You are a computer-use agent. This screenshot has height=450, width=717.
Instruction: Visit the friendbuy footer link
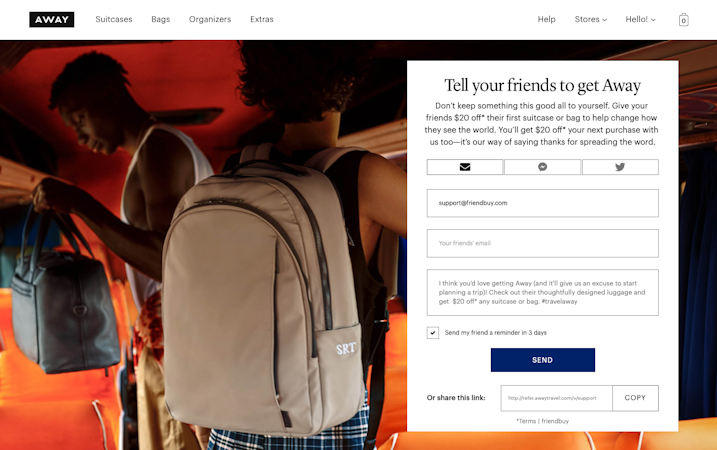coord(555,421)
